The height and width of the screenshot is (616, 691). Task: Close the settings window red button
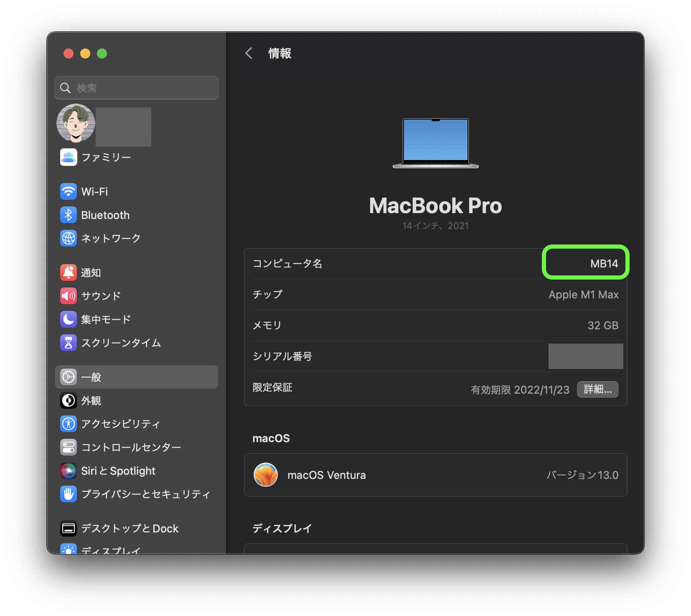pos(69,53)
